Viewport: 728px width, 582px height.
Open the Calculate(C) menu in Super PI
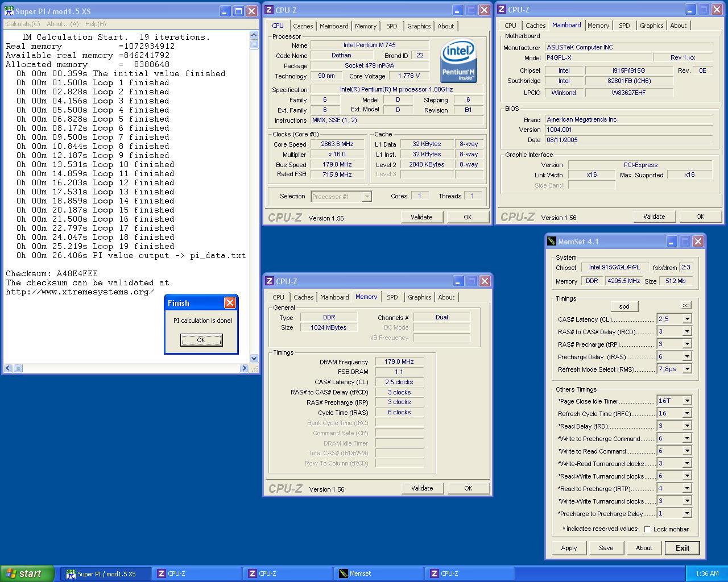click(x=23, y=24)
